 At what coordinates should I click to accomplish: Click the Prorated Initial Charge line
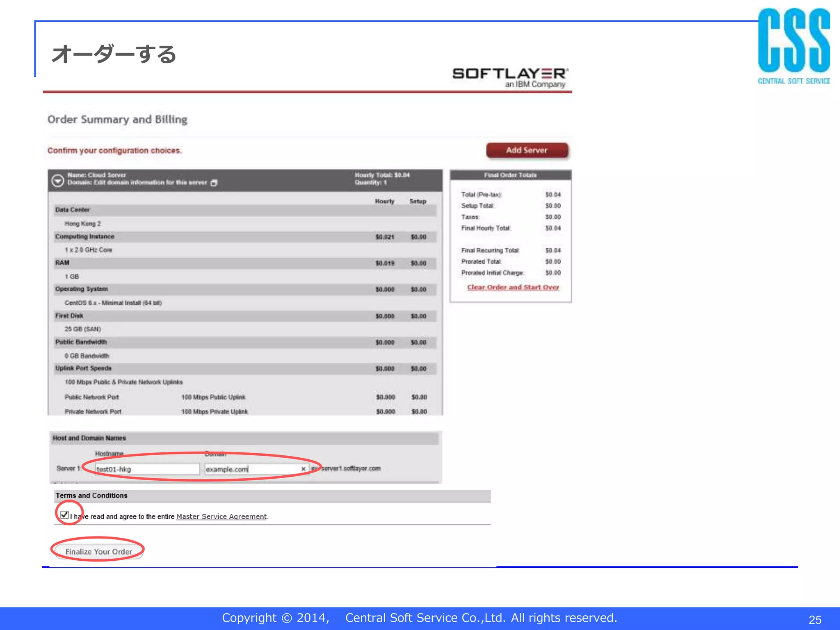click(x=511, y=273)
